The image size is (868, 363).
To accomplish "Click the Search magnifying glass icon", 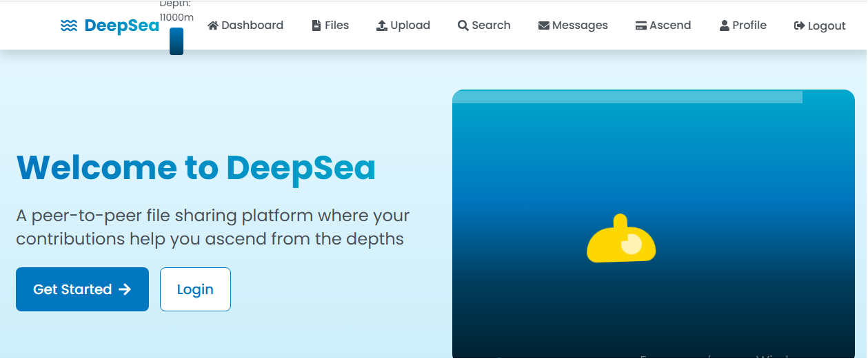I will (463, 25).
